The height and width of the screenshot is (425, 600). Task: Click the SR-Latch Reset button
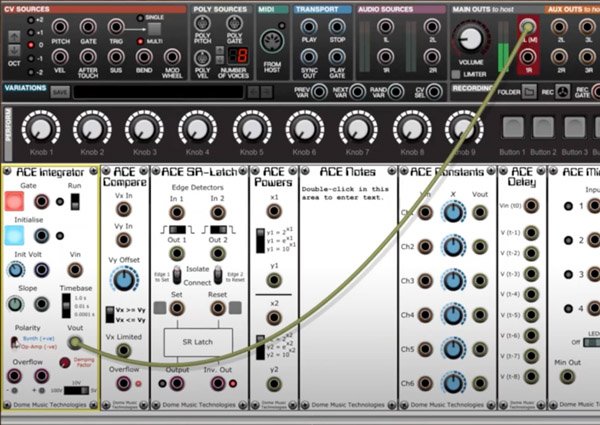pyautogui.click(x=235, y=308)
